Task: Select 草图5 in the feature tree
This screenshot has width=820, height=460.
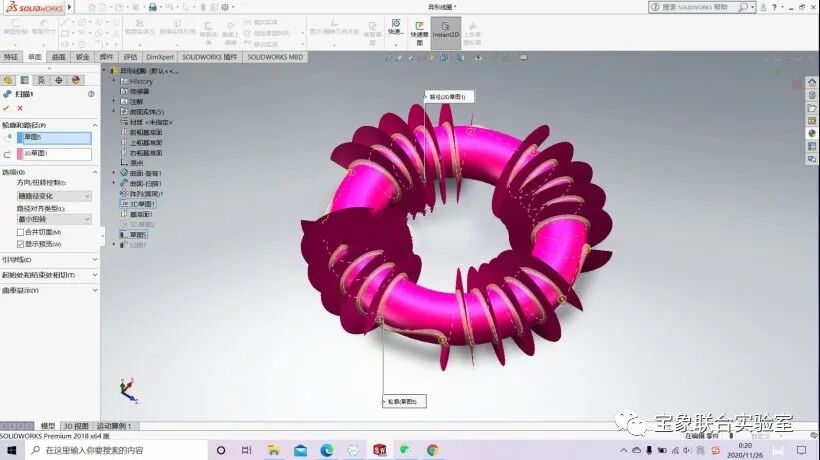Action: [x=133, y=235]
